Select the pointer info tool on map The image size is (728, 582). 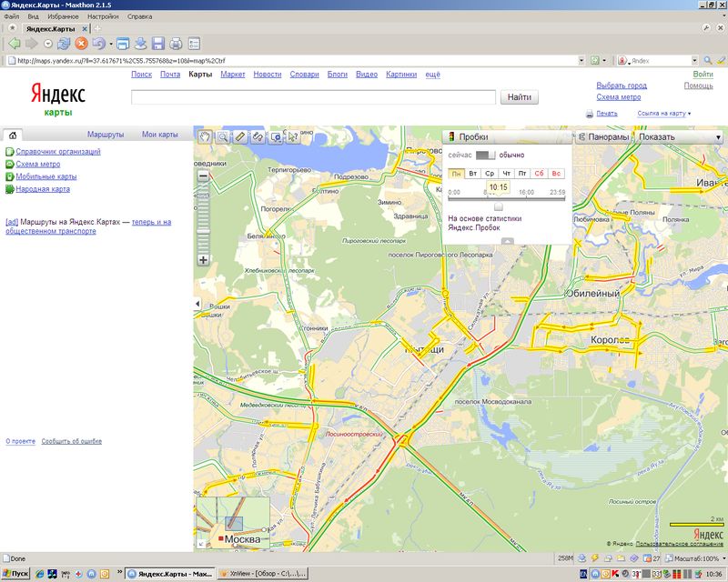click(292, 137)
